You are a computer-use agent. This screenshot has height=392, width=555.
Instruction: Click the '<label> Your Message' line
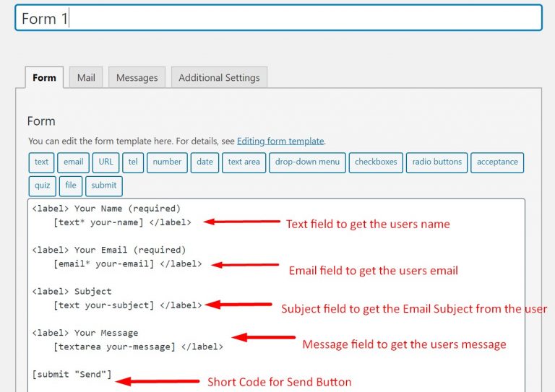point(85,333)
